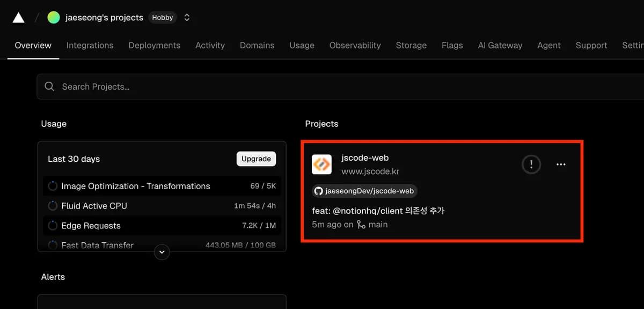Click the project alert exclamation icon
644x309 pixels.
coord(531,164)
